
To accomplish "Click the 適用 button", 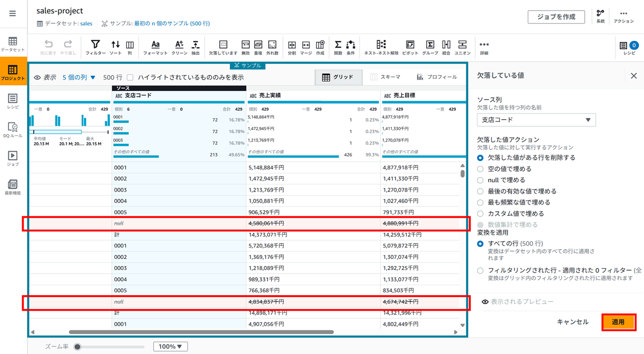I will [618, 322].
